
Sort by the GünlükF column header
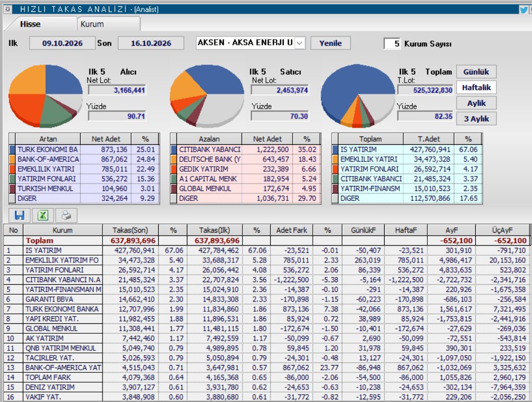363,230
